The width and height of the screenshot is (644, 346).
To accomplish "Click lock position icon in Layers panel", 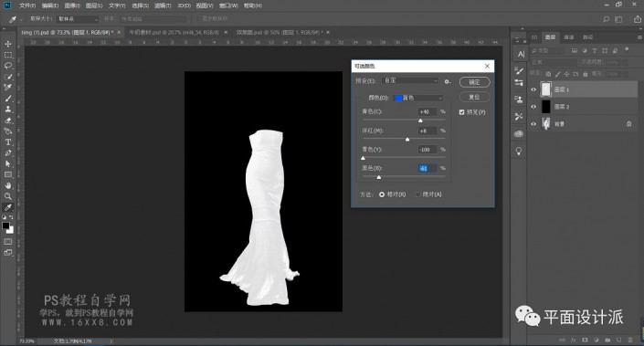I will (566, 74).
